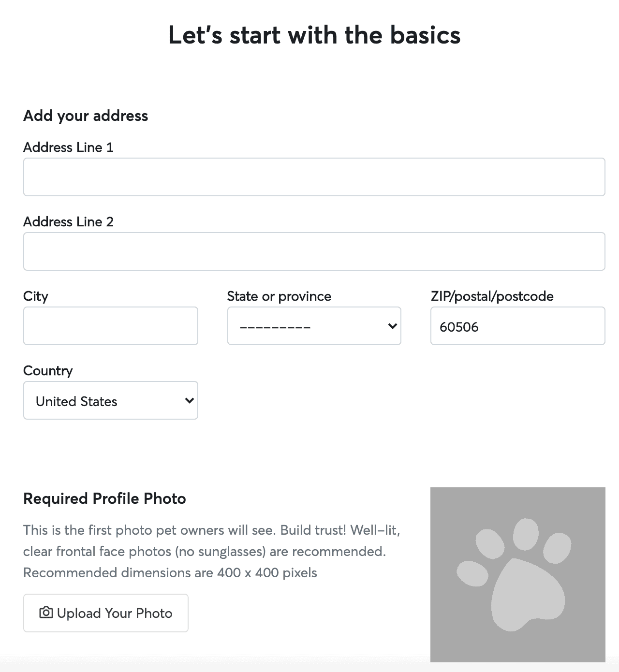The height and width of the screenshot is (672, 619).
Task: Click the ZIP/postal/postcode label
Action: (492, 296)
